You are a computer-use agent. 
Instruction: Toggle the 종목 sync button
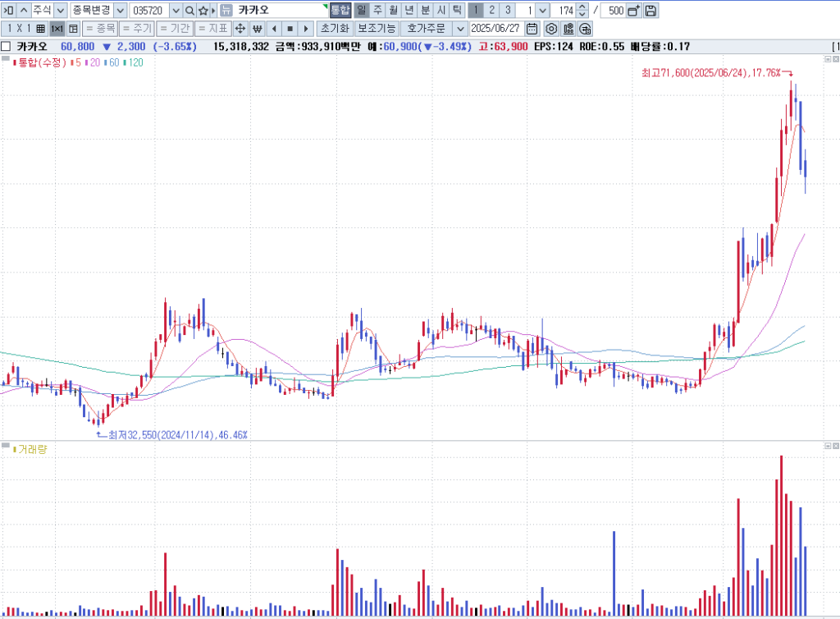click(x=99, y=29)
